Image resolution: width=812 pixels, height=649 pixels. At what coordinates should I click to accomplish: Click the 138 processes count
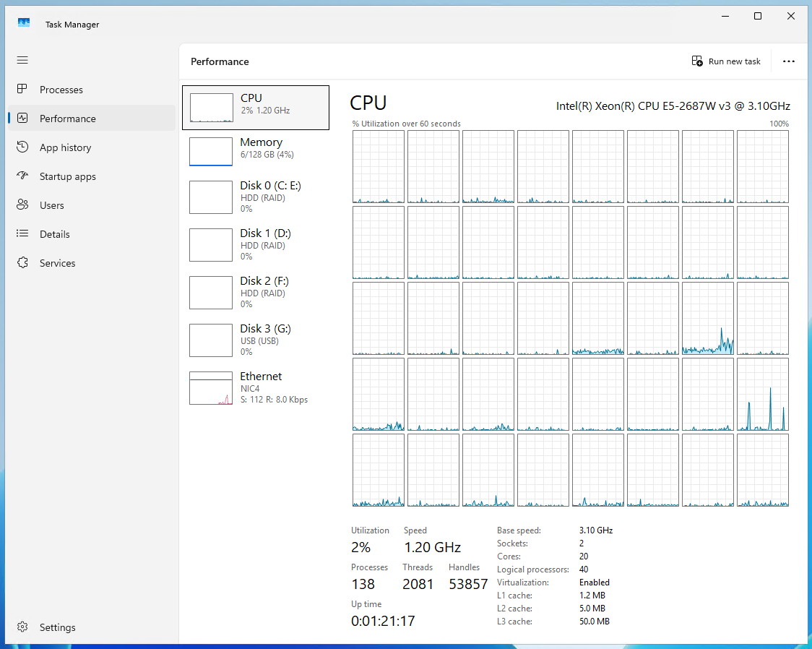[363, 584]
